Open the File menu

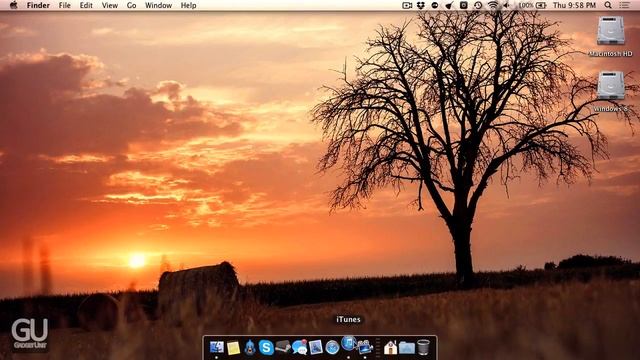pos(64,5)
